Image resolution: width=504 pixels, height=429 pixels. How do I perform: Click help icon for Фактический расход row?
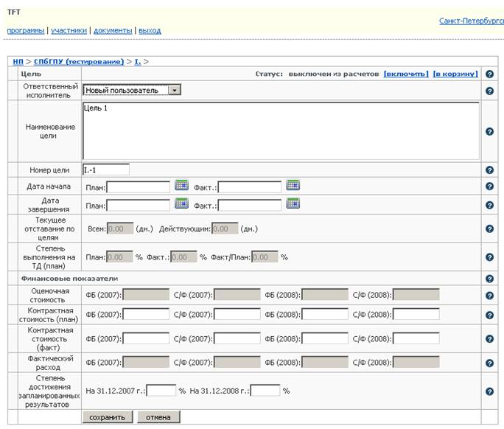[489, 363]
